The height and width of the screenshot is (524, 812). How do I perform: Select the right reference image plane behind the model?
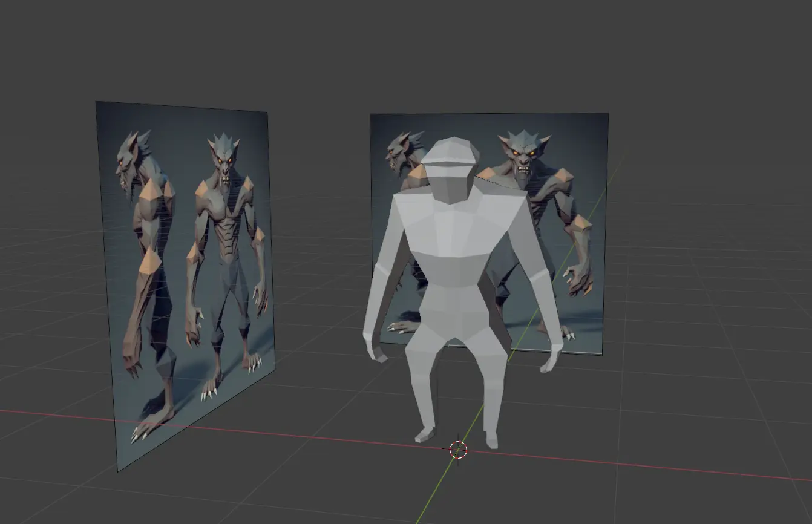click(x=581, y=139)
